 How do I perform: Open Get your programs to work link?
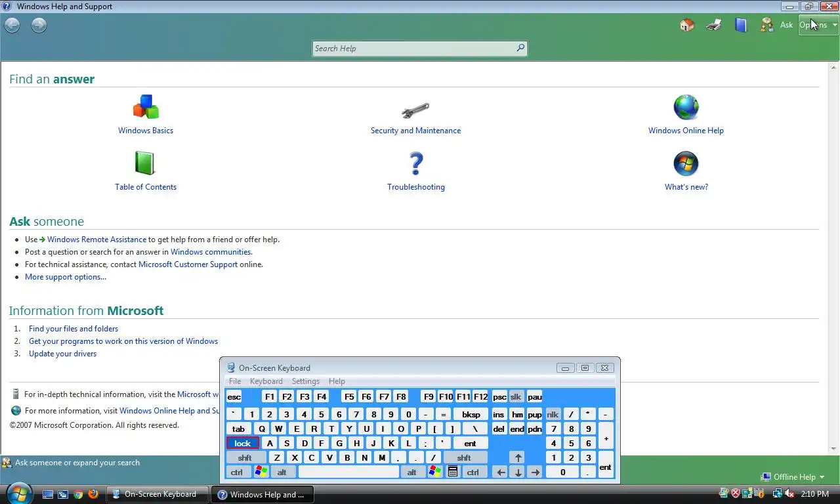123,341
